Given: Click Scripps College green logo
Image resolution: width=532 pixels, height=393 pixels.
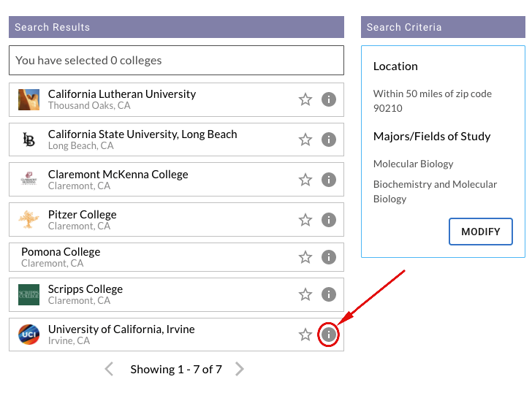Looking at the screenshot, I should click(x=28, y=294).
